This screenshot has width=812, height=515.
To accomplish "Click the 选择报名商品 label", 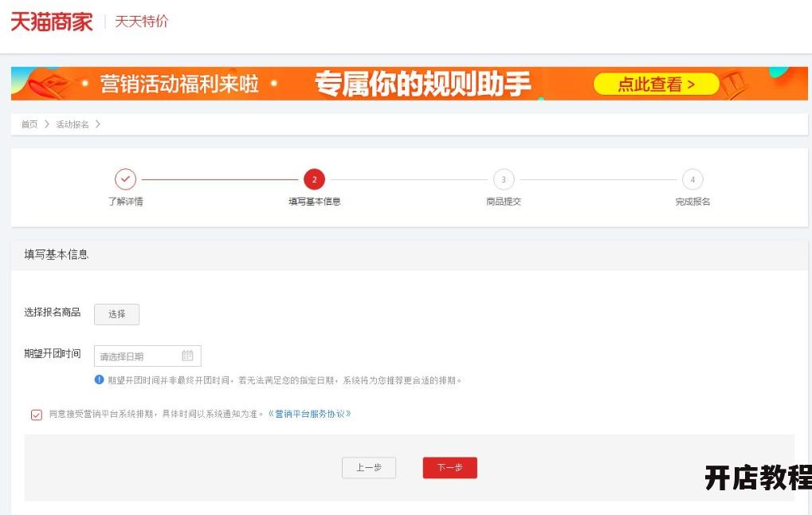I will point(53,312).
